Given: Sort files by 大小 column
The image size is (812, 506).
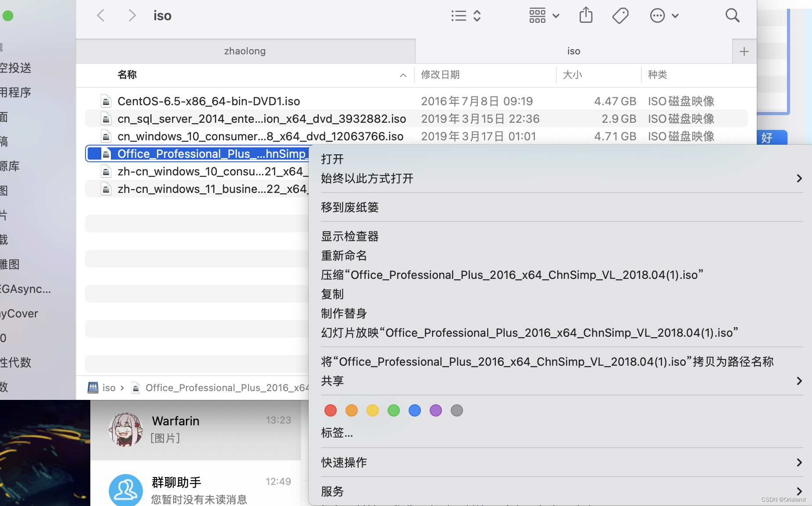Looking at the screenshot, I should pyautogui.click(x=572, y=75).
